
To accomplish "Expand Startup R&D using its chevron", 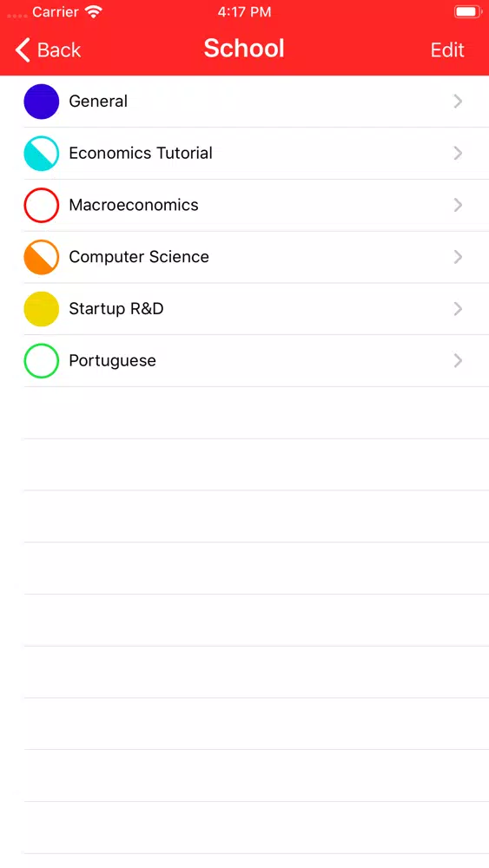I will [458, 309].
